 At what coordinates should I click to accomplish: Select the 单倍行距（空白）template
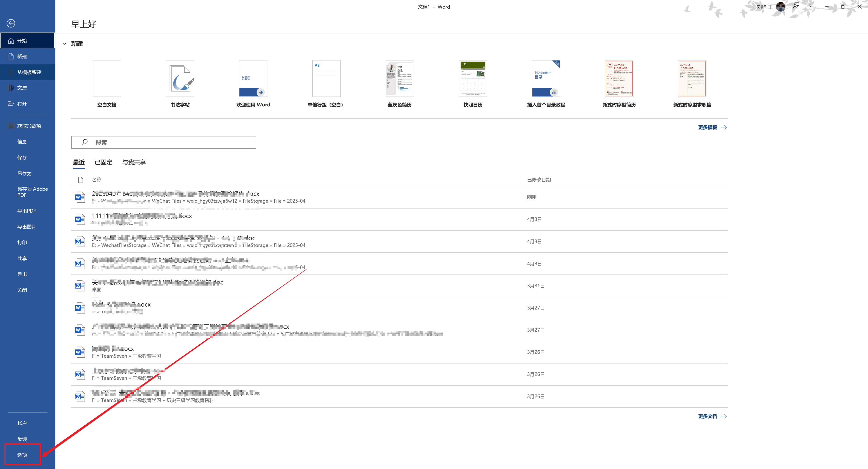tap(326, 84)
